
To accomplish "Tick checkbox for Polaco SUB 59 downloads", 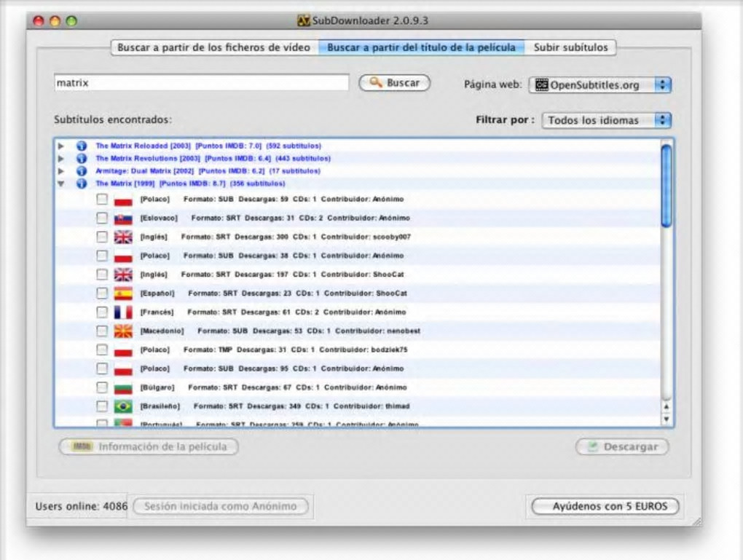I will click(102, 199).
